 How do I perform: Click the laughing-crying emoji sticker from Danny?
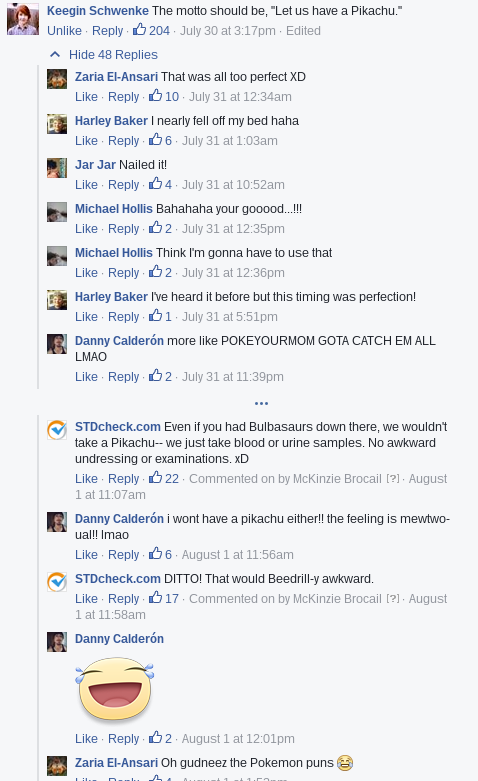click(x=115, y=689)
